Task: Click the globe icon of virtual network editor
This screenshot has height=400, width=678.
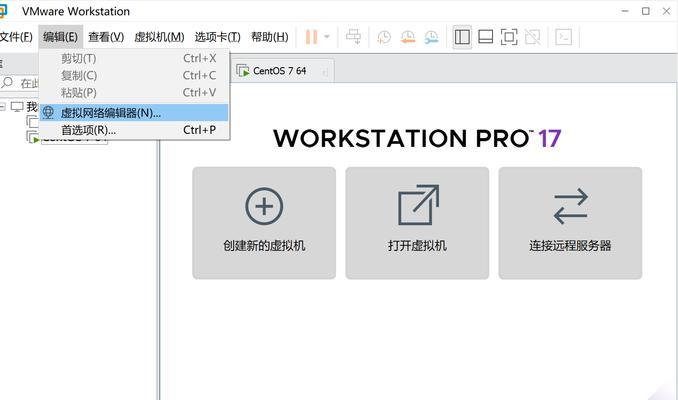Action: pos(48,112)
